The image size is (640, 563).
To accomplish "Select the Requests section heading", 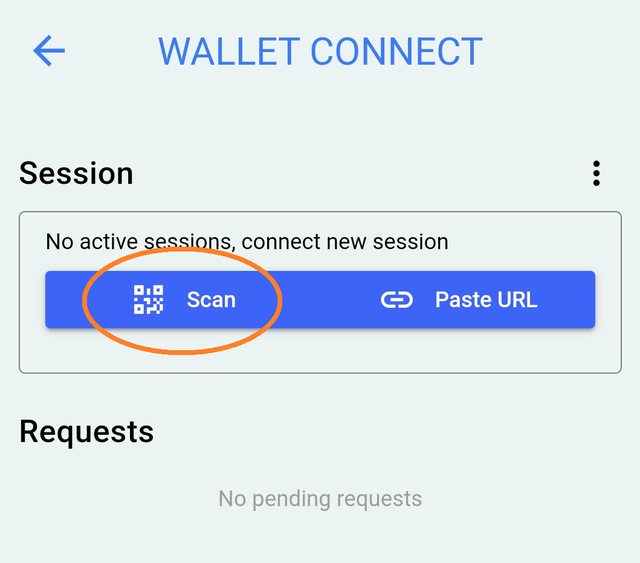I will tap(86, 431).
